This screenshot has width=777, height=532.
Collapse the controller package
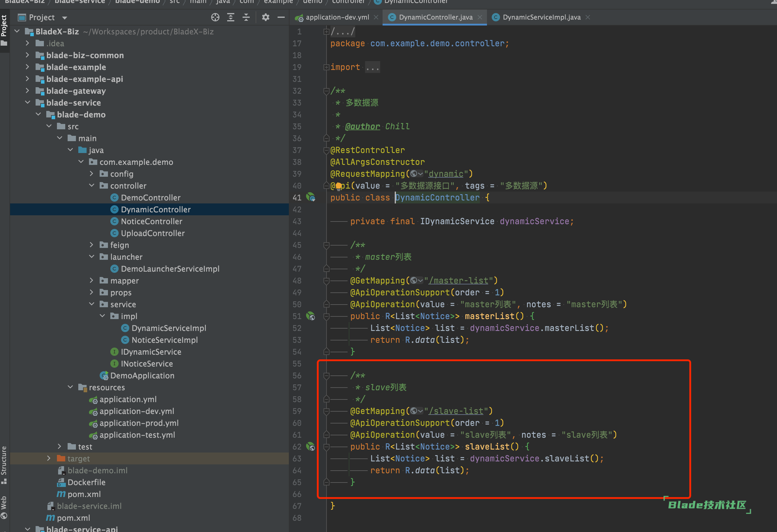pos(92,186)
